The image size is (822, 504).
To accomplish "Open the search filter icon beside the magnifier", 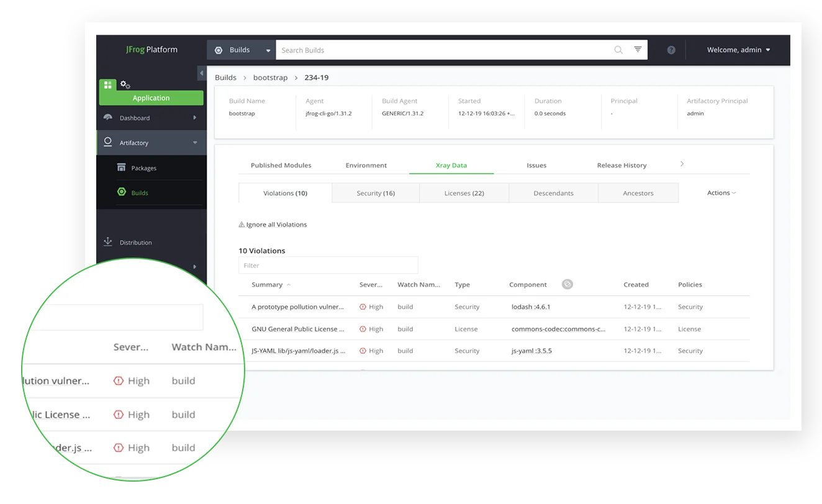I will coord(638,50).
